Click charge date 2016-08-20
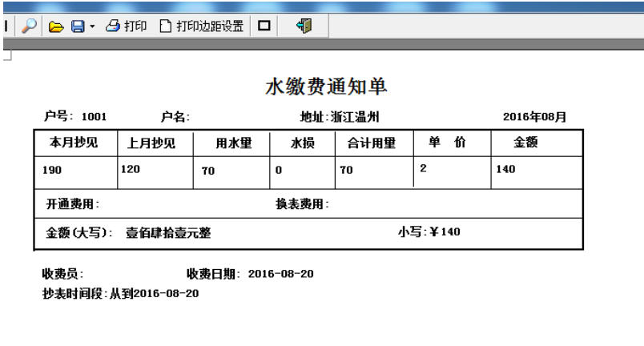The height and width of the screenshot is (346, 644). click(x=281, y=274)
